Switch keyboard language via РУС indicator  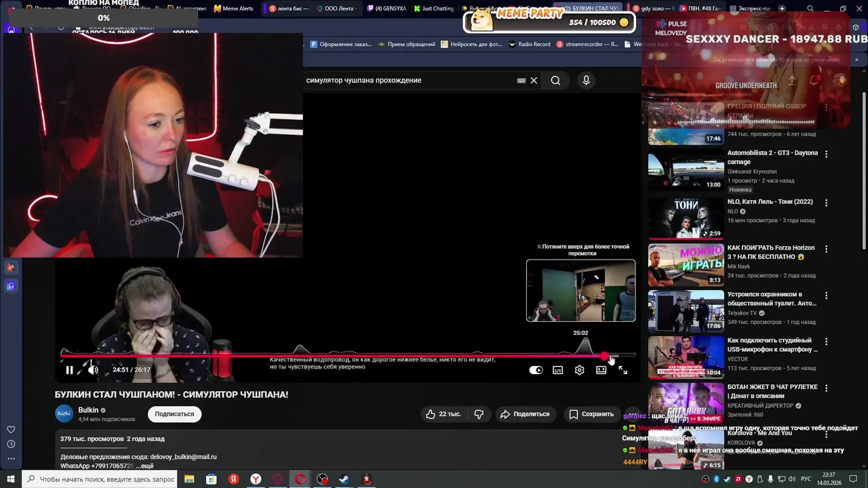806,479
